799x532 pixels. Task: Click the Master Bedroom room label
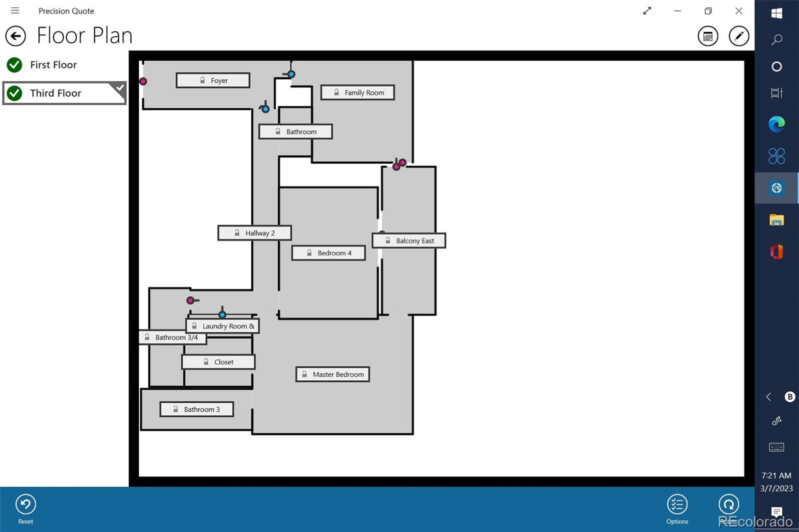point(333,374)
